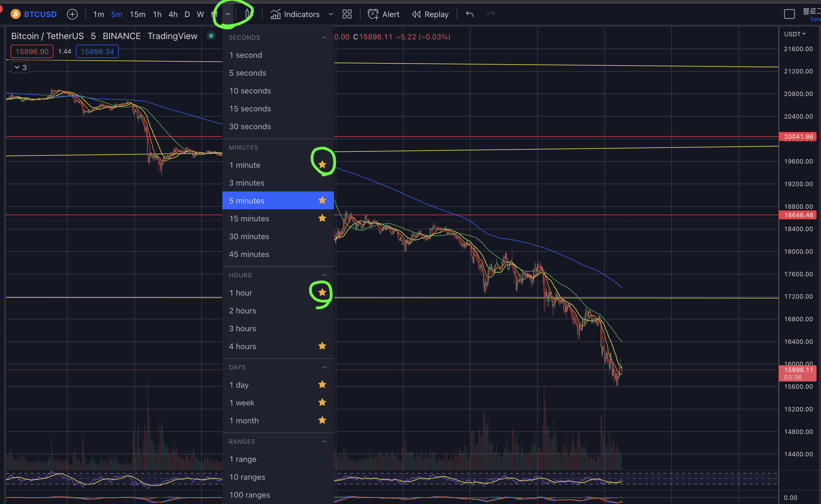The image size is (821, 504).
Task: Create a new Alert
Action: point(383,14)
